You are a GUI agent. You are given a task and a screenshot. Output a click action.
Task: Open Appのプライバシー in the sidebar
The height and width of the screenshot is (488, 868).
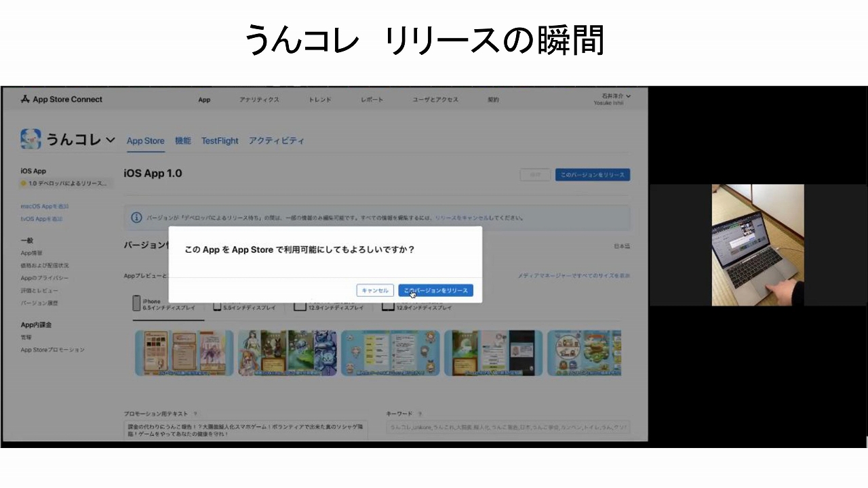[x=44, y=278]
